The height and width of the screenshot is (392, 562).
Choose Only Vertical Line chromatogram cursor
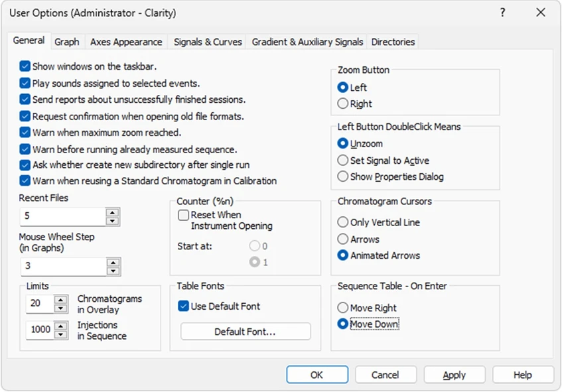click(x=343, y=222)
